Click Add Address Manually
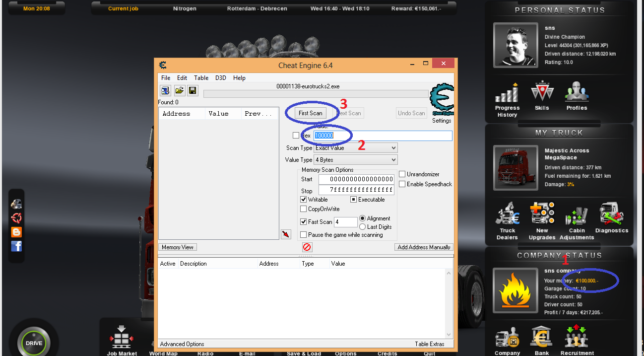The width and height of the screenshot is (644, 356). pos(423,247)
